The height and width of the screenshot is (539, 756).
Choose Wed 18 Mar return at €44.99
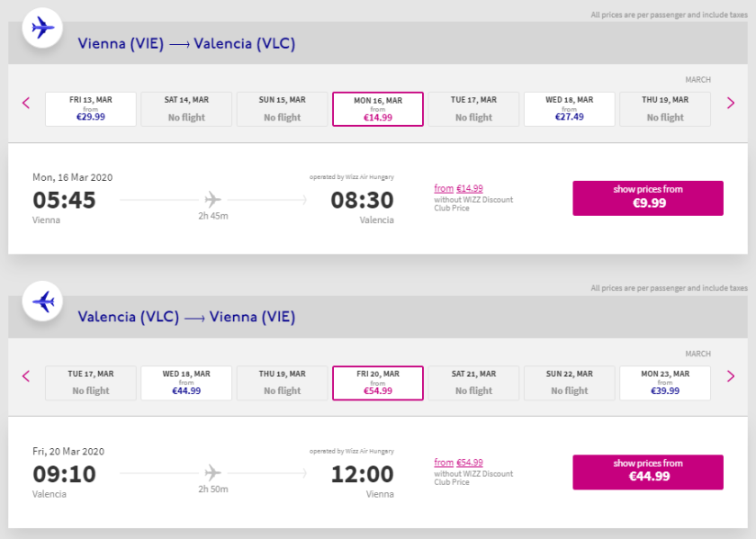click(186, 382)
